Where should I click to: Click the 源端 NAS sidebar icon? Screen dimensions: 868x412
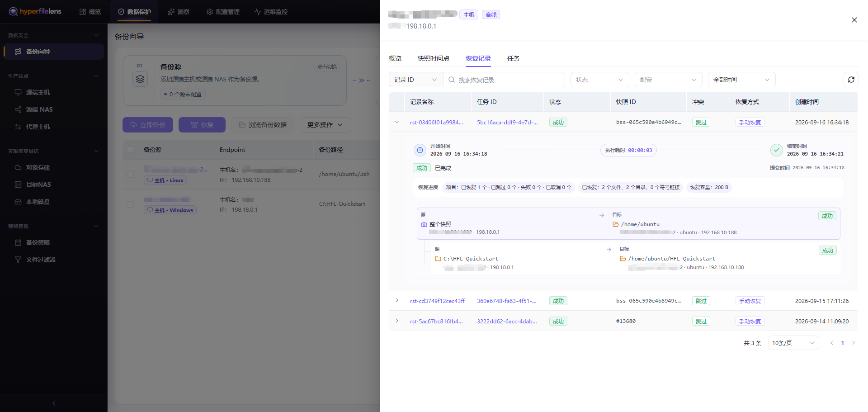tap(18, 109)
